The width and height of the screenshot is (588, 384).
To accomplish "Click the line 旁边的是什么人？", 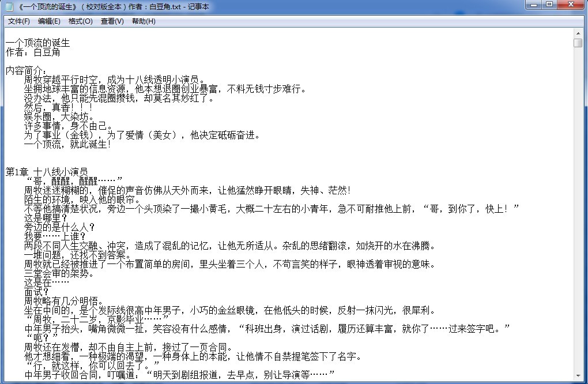I will click(x=59, y=227).
